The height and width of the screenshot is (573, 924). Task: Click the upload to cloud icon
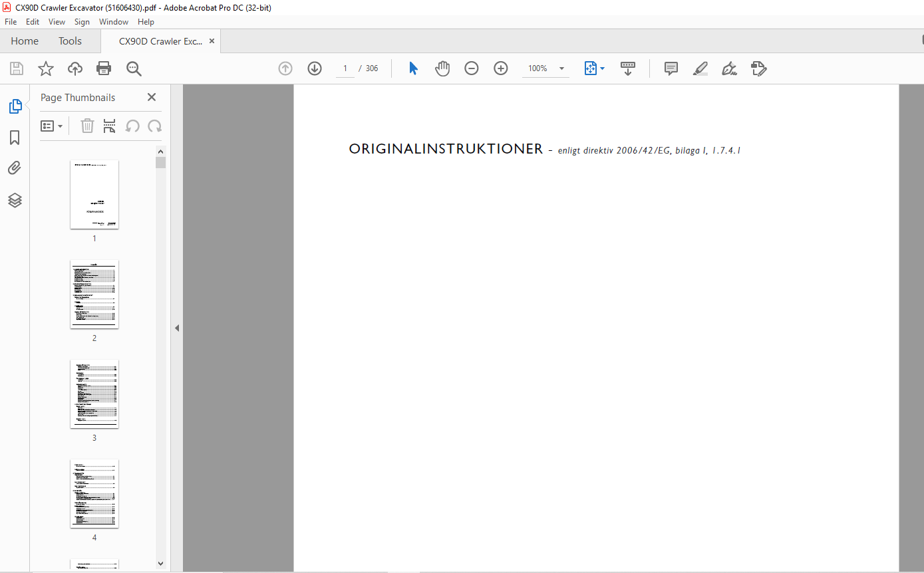pyautogui.click(x=75, y=68)
